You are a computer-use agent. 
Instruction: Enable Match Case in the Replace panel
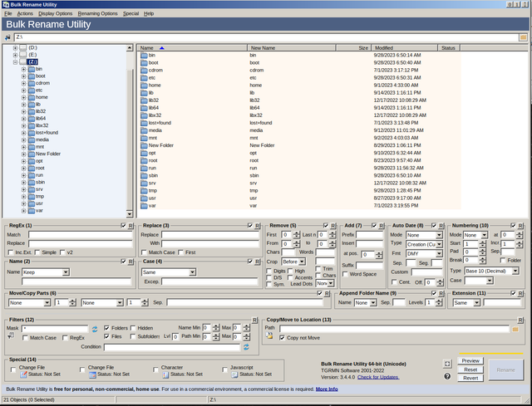point(144,252)
